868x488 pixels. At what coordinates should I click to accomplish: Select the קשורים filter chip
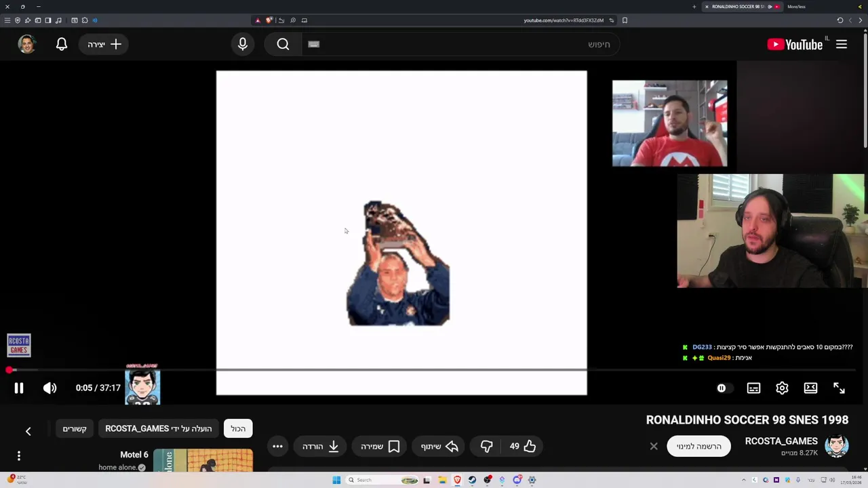click(75, 428)
